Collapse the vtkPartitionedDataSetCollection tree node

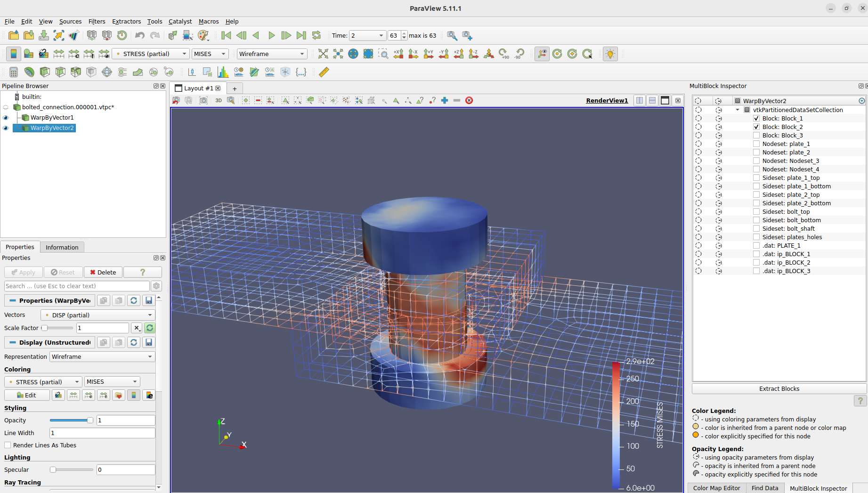click(738, 110)
